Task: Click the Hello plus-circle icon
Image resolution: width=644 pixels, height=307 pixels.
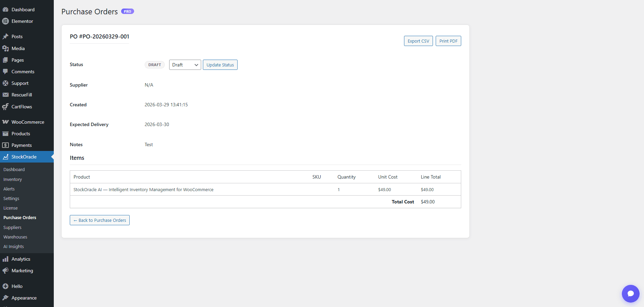Action: pyautogui.click(x=5, y=286)
